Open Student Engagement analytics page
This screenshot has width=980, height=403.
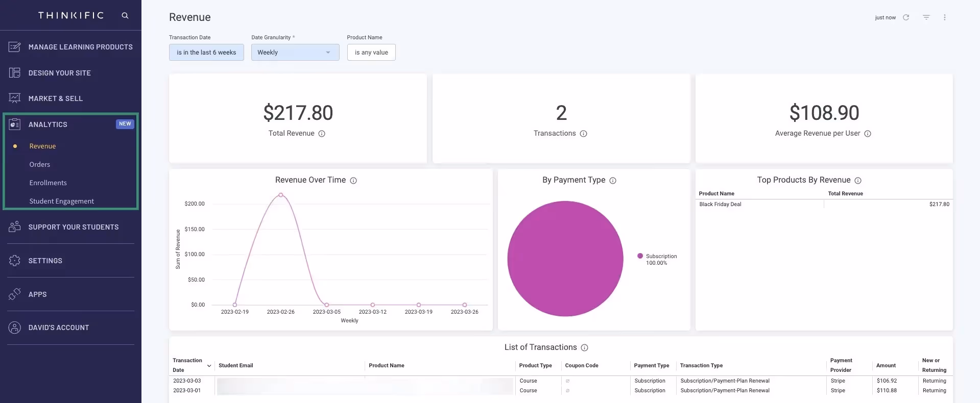click(x=62, y=201)
